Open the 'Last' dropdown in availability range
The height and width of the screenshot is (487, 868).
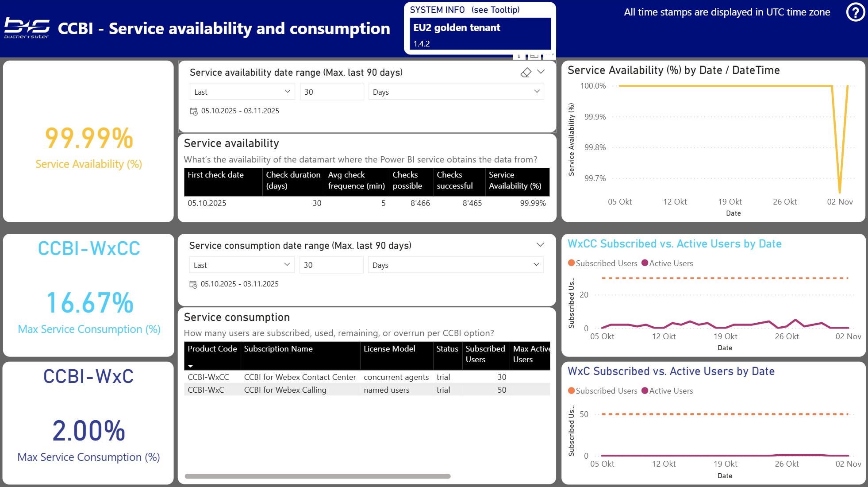(242, 92)
